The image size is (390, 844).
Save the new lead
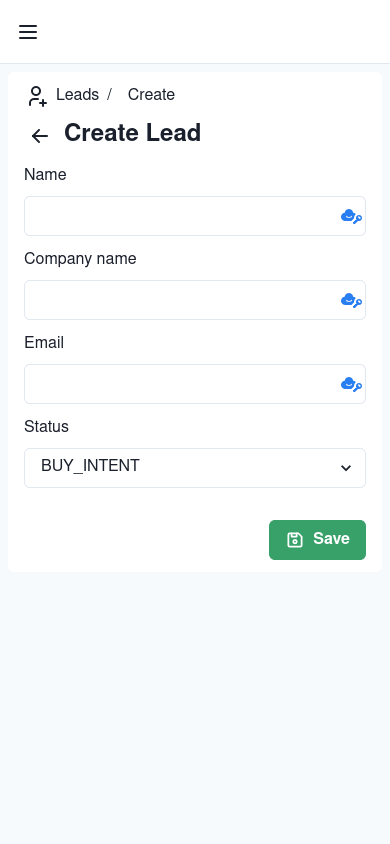click(x=317, y=540)
